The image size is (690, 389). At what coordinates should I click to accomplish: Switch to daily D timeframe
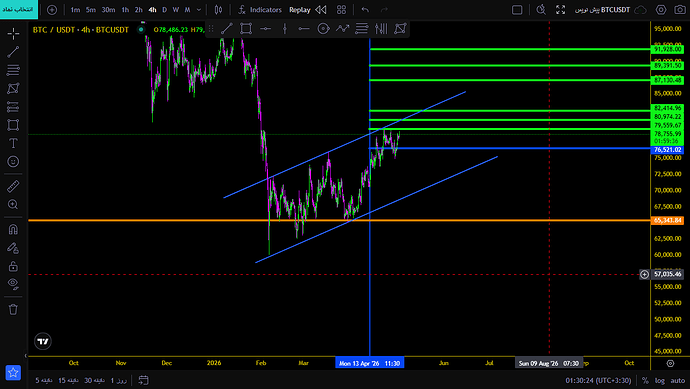(165, 10)
